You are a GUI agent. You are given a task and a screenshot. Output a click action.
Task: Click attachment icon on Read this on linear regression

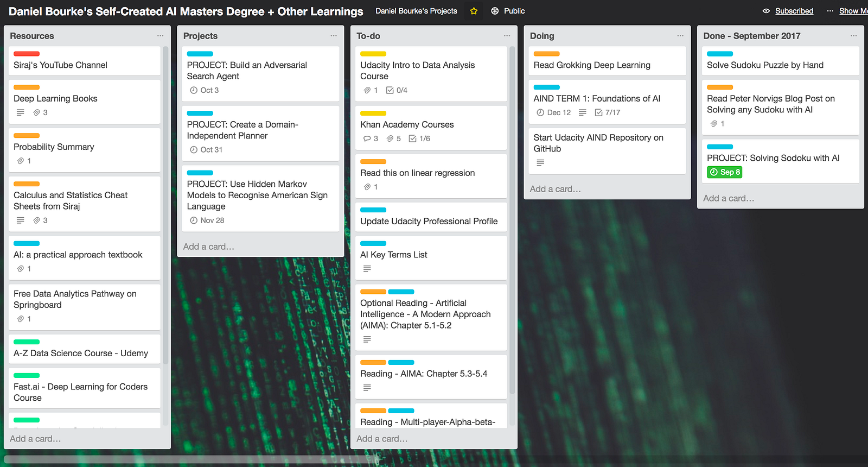pos(367,187)
